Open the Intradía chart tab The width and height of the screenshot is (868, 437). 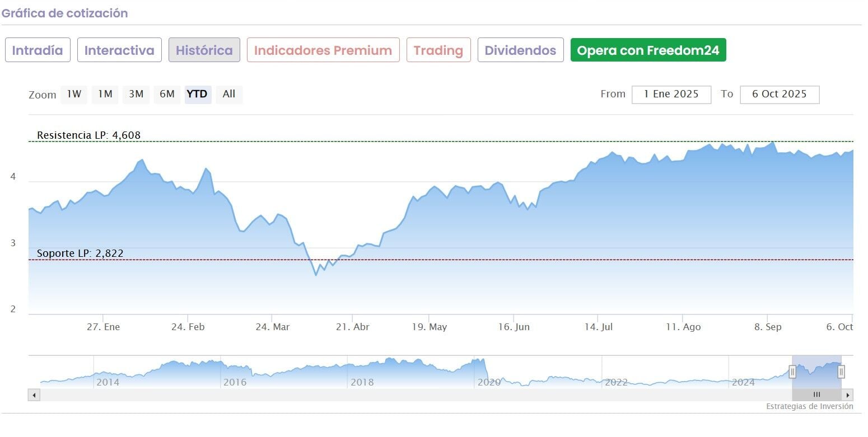[x=38, y=50]
